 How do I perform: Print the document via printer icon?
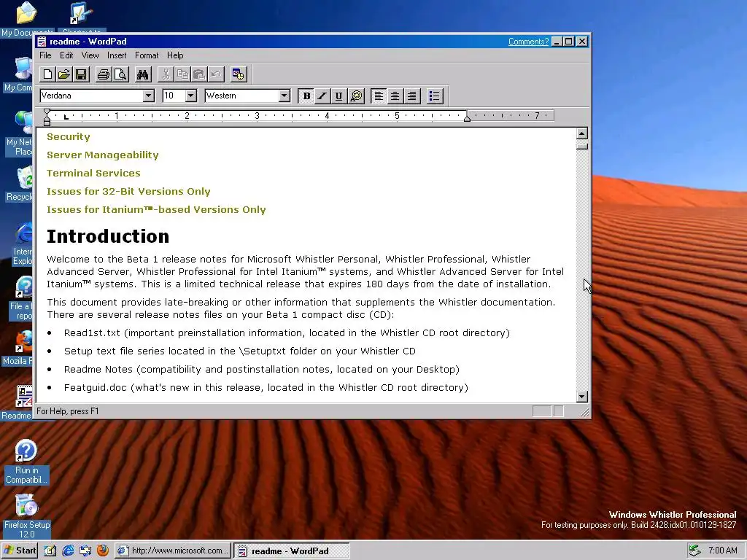point(104,74)
